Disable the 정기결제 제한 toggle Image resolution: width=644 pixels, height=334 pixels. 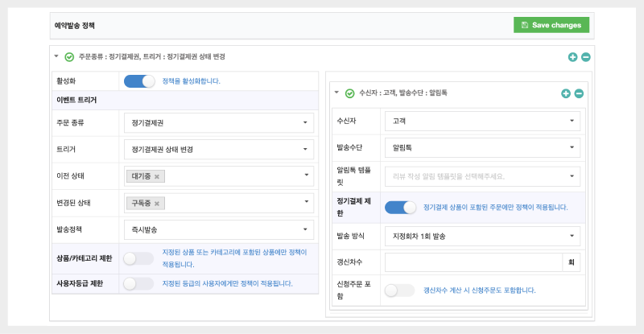pos(401,207)
